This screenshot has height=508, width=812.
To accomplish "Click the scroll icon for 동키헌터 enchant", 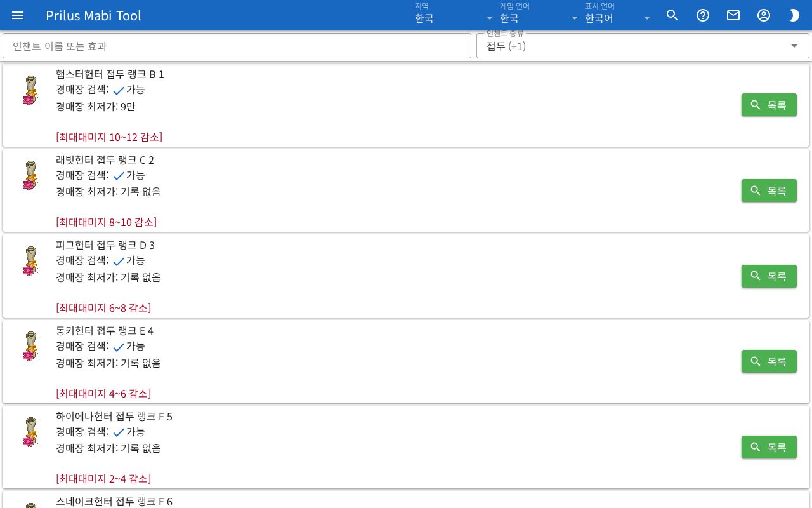I will click(x=30, y=347).
